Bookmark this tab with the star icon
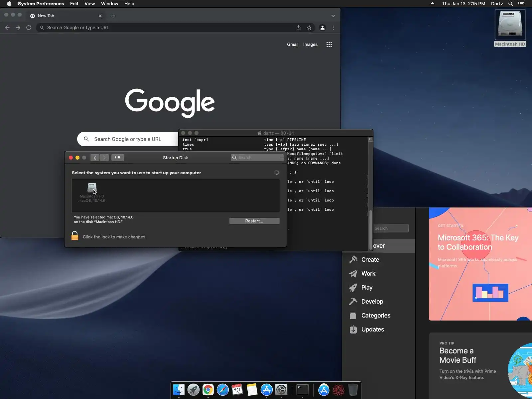 pyautogui.click(x=309, y=28)
